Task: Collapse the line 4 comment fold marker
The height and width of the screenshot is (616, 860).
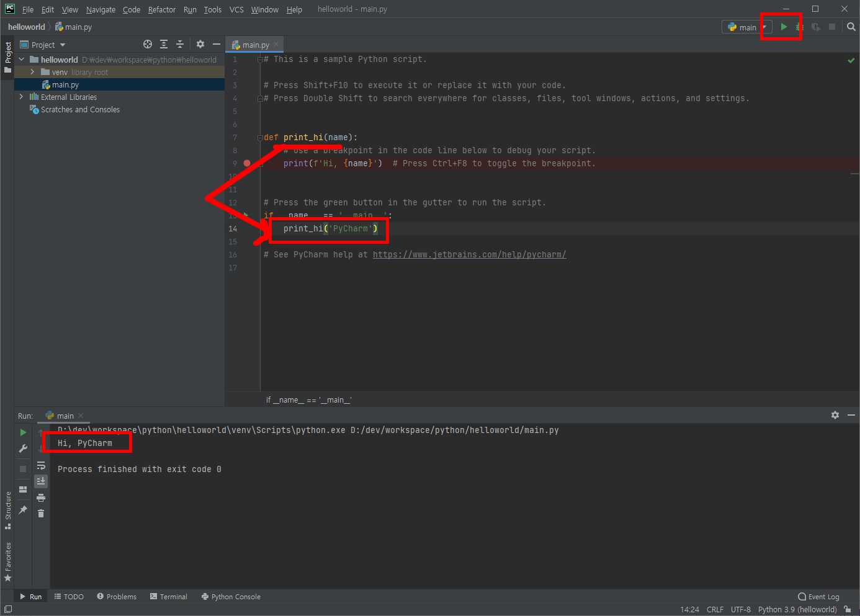Action: click(x=260, y=99)
